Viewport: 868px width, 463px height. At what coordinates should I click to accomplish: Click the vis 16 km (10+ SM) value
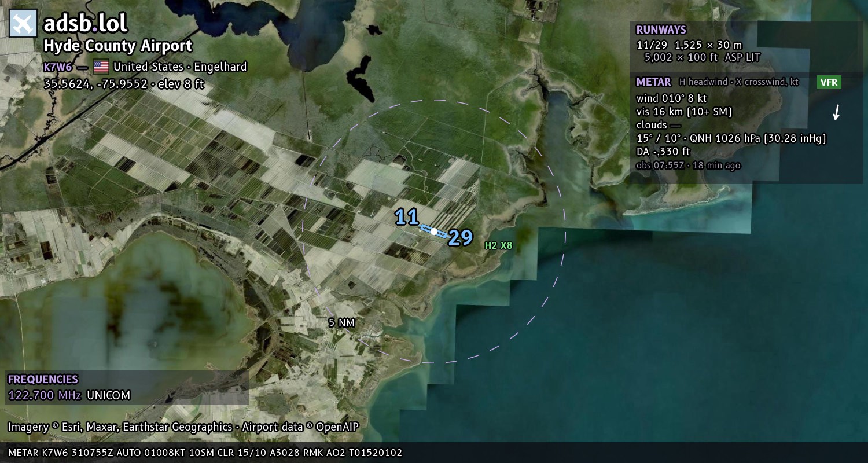tap(684, 111)
